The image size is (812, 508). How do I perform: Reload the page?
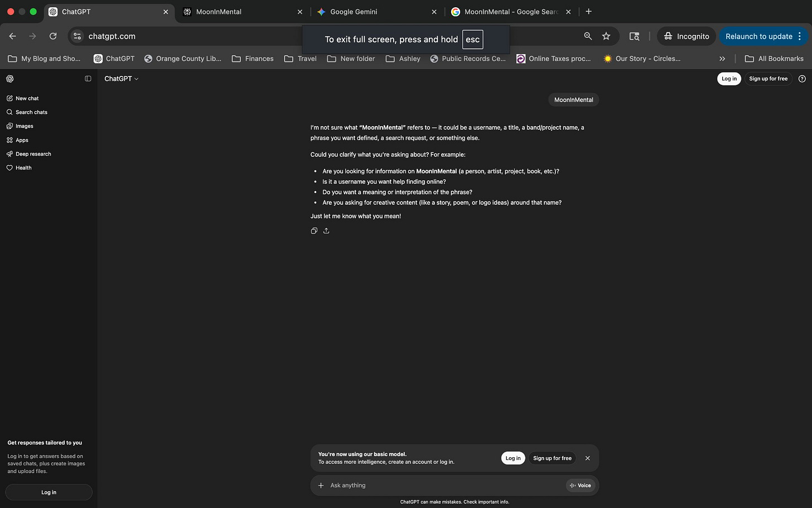(53, 36)
